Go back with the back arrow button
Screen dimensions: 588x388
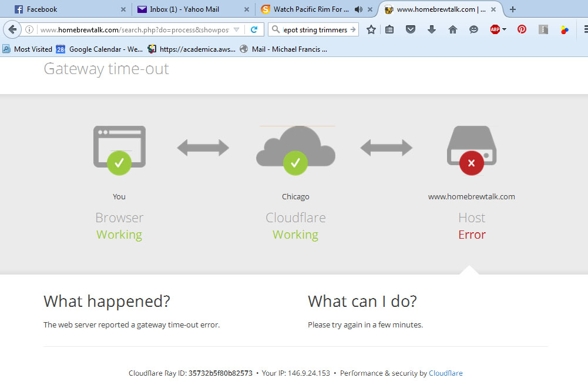tap(12, 29)
